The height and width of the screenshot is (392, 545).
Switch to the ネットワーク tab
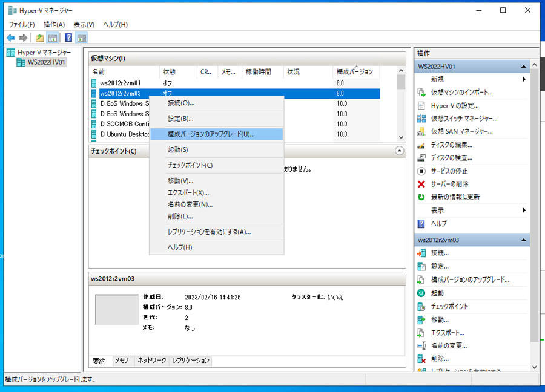click(151, 361)
